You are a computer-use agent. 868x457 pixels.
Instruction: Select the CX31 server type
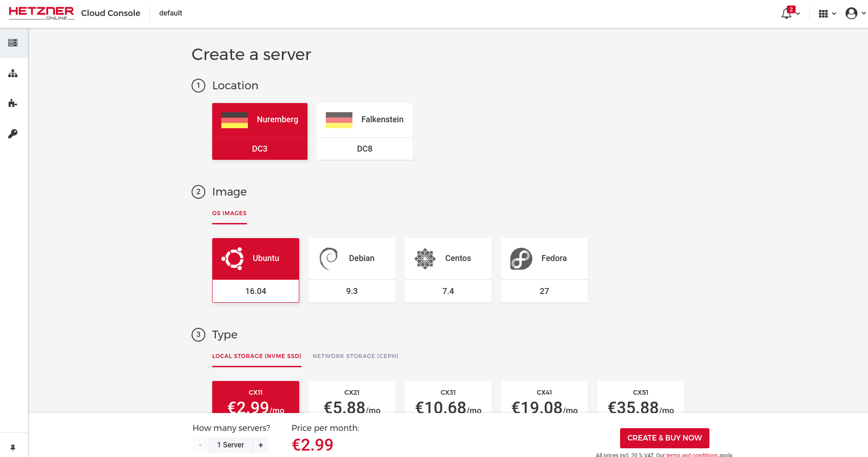[448, 397]
